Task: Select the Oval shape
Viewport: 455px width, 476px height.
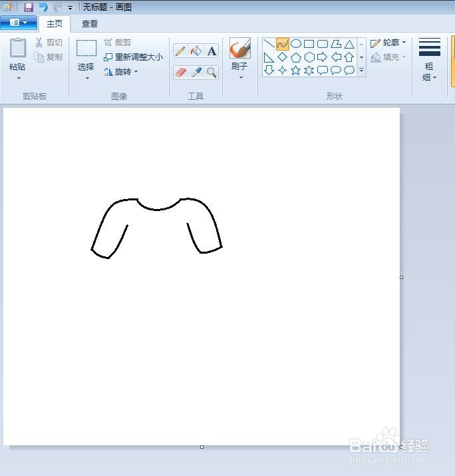Action: [296, 44]
